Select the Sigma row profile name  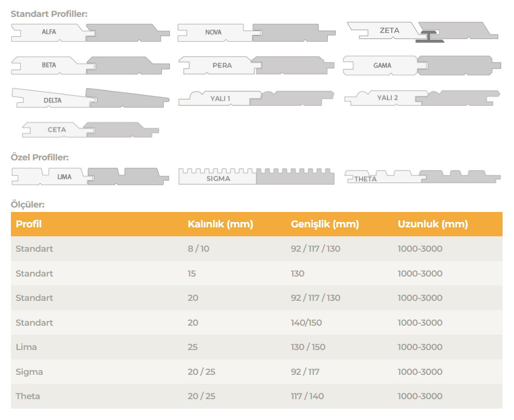click(29, 372)
